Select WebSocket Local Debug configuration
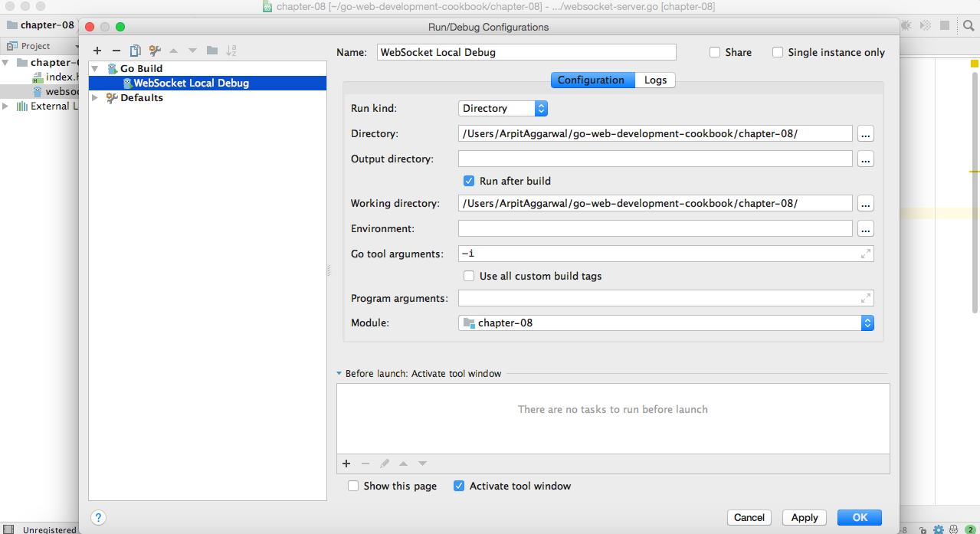The width and height of the screenshot is (980, 534). (208, 84)
